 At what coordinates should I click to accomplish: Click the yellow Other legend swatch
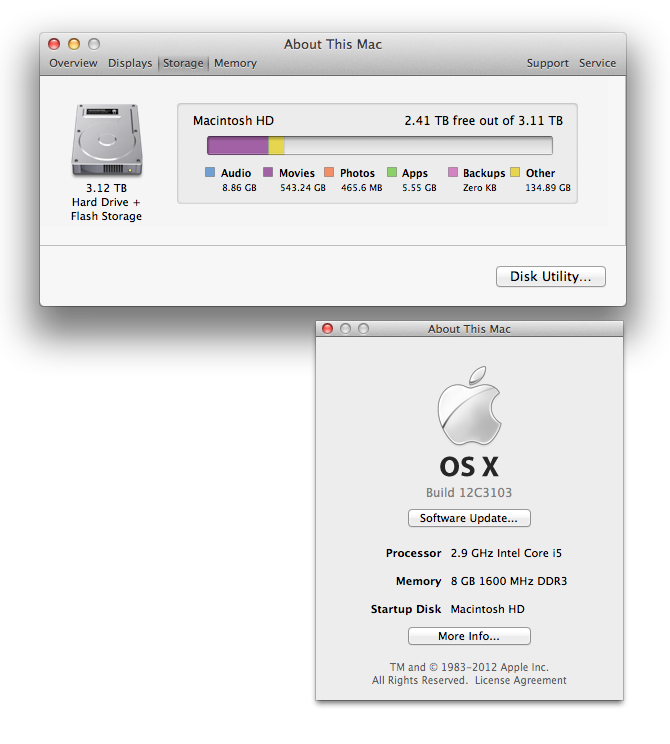(515, 172)
